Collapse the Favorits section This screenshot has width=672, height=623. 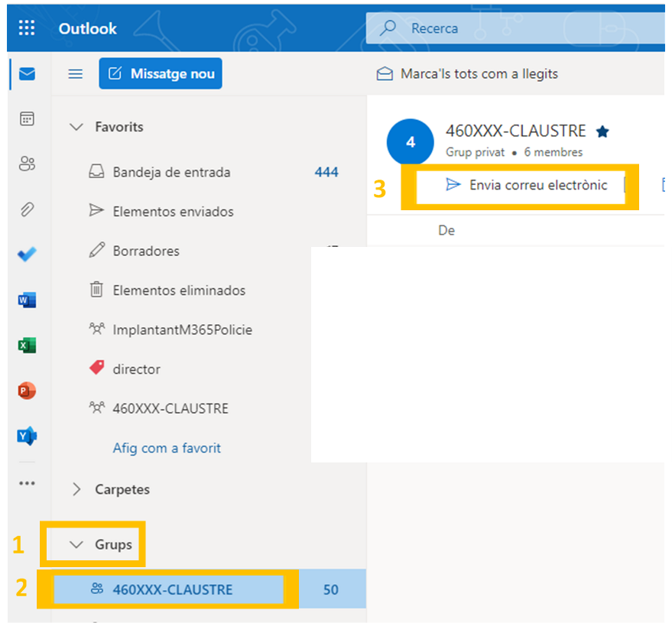tap(76, 127)
